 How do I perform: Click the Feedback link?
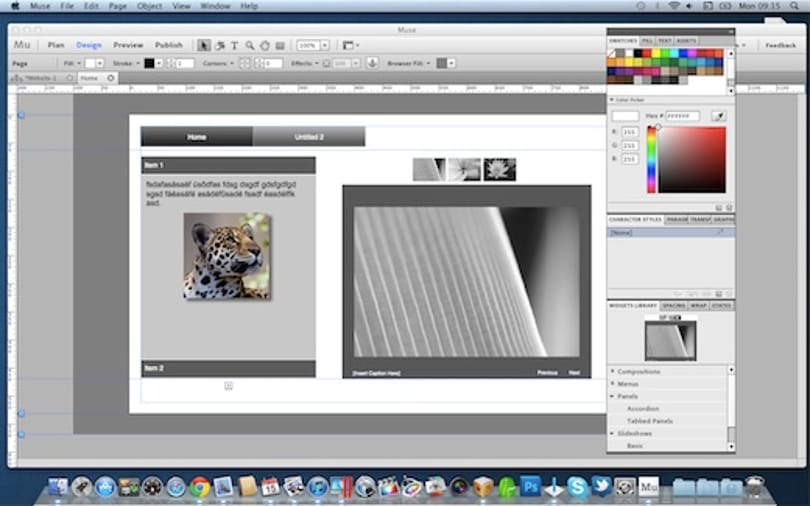tap(781, 45)
